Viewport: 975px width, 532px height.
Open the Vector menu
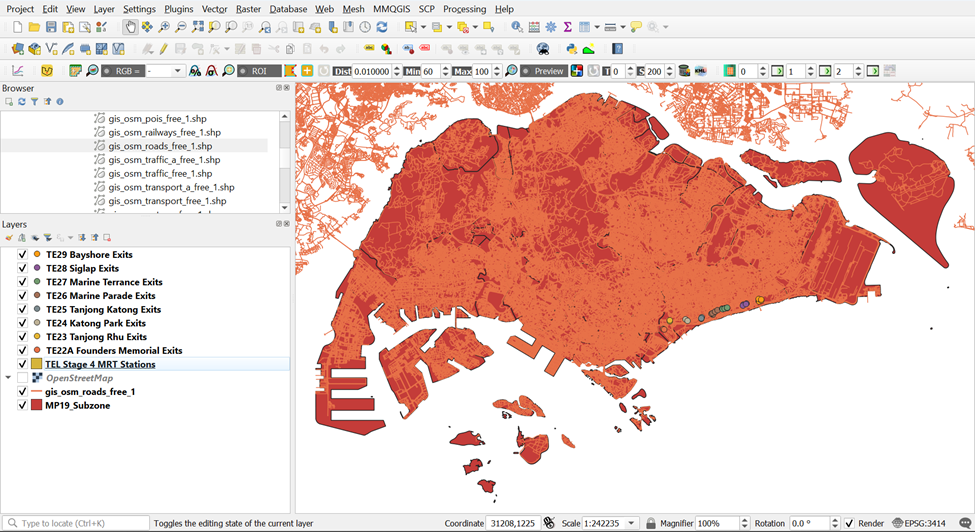214,9
